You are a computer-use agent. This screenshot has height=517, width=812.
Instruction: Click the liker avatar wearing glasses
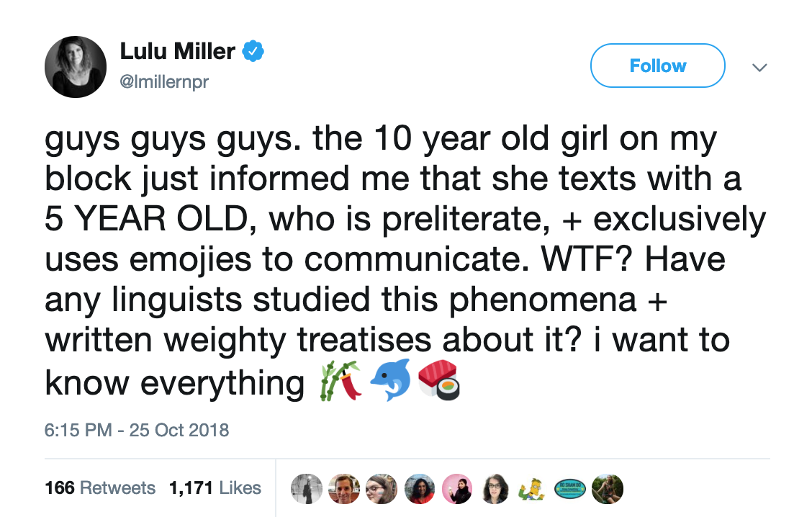[495, 487]
